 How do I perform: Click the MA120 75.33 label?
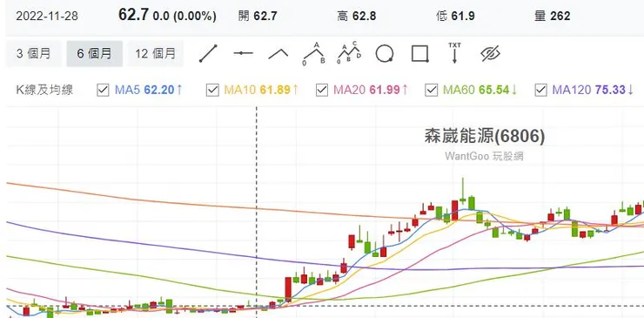click(x=593, y=90)
